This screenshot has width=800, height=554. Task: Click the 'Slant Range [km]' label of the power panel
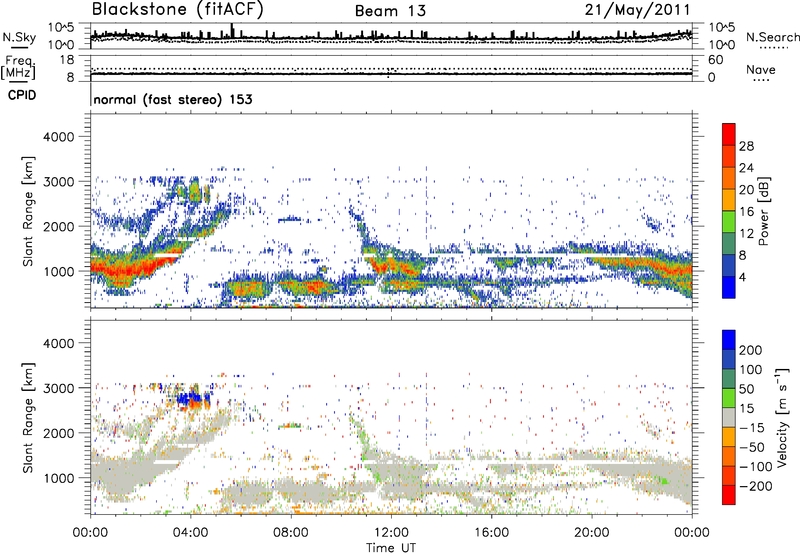click(29, 211)
